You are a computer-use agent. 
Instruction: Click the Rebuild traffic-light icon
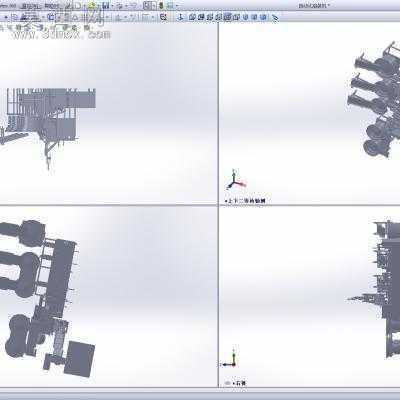tap(161, 6)
